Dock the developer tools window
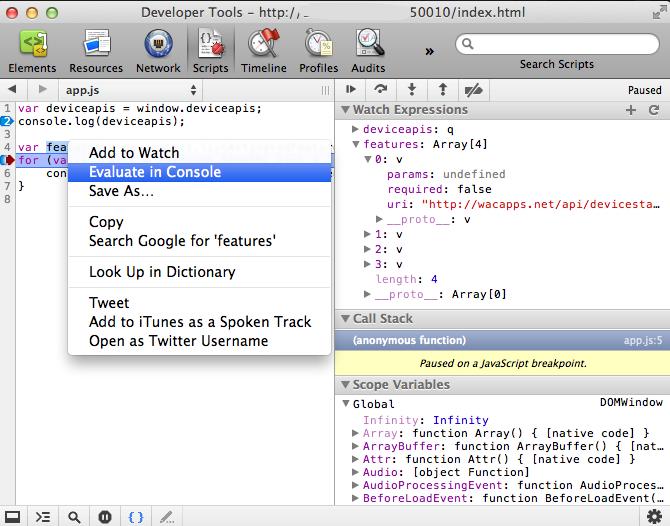Image resolution: width=670 pixels, height=526 pixels. [x=12, y=517]
